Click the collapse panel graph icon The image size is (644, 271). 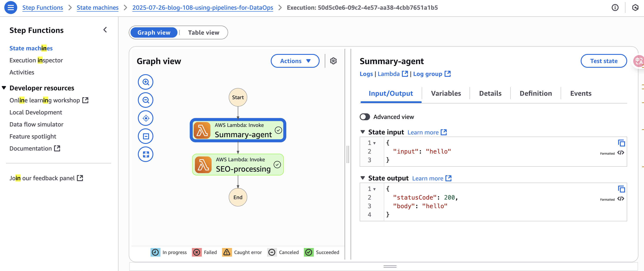tap(146, 136)
